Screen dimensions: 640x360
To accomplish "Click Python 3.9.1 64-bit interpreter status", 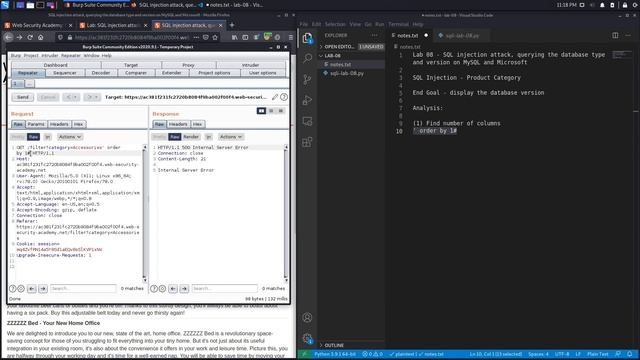I will point(335,354).
